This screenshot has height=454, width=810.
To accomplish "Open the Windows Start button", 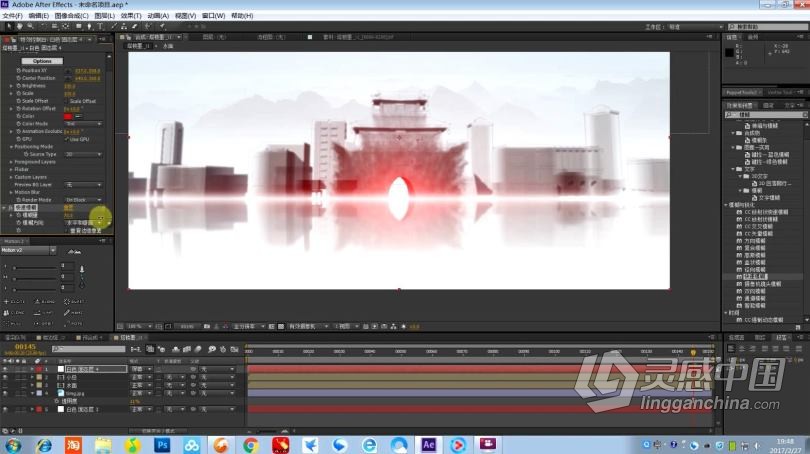I will click(x=13, y=445).
